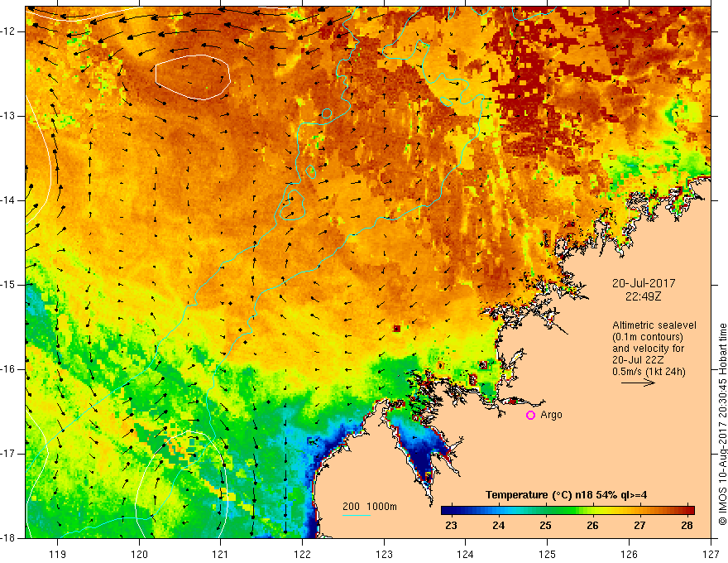
Task: Click the Altimetric sealevel legend text
Action: [654, 325]
